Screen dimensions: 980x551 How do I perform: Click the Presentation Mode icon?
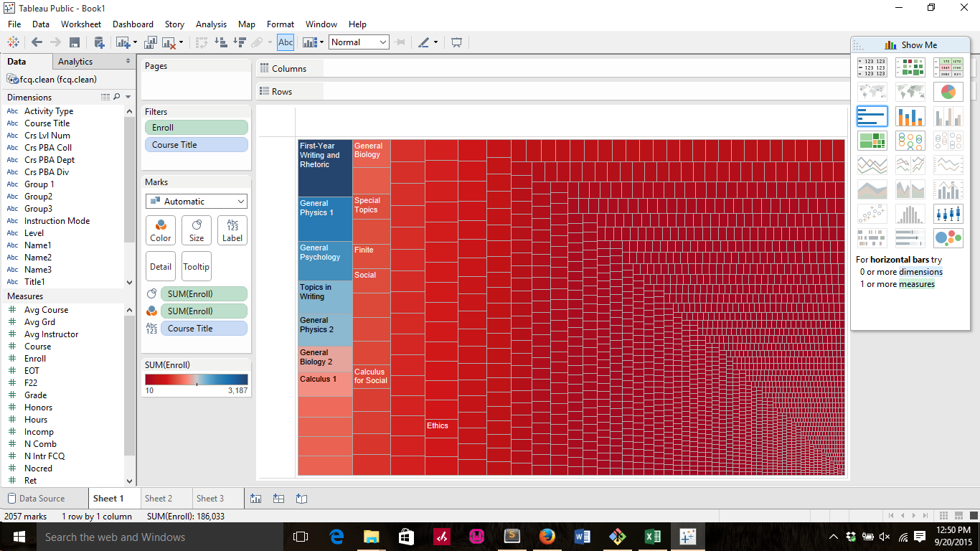(x=456, y=42)
